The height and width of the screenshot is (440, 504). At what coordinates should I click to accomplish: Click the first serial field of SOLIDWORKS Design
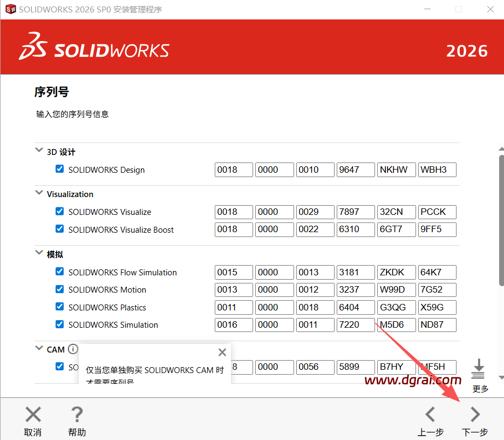[x=234, y=170]
